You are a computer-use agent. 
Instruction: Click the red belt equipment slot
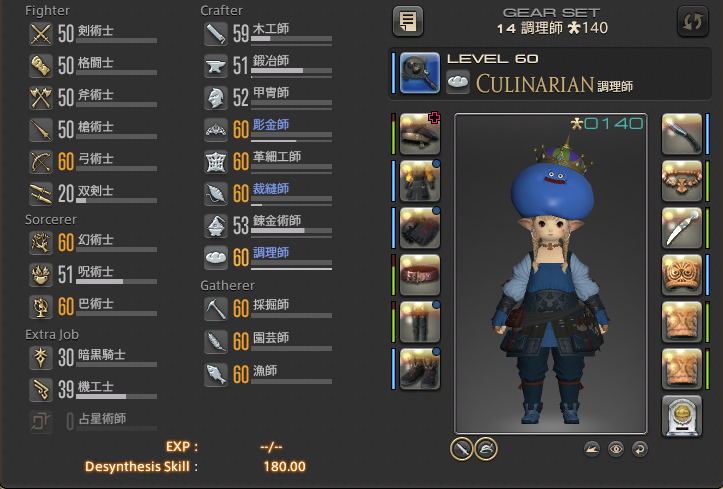[x=420, y=275]
